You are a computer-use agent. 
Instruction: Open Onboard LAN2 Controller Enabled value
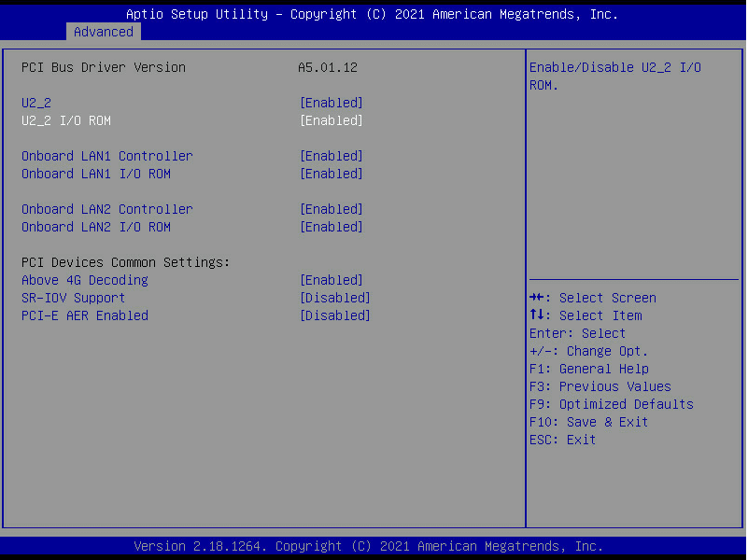click(332, 209)
